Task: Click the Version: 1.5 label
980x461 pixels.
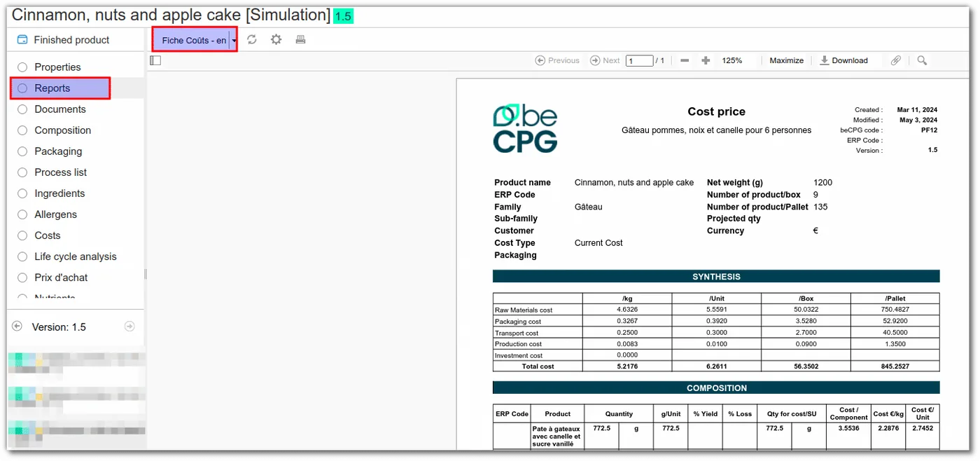Action: click(59, 327)
